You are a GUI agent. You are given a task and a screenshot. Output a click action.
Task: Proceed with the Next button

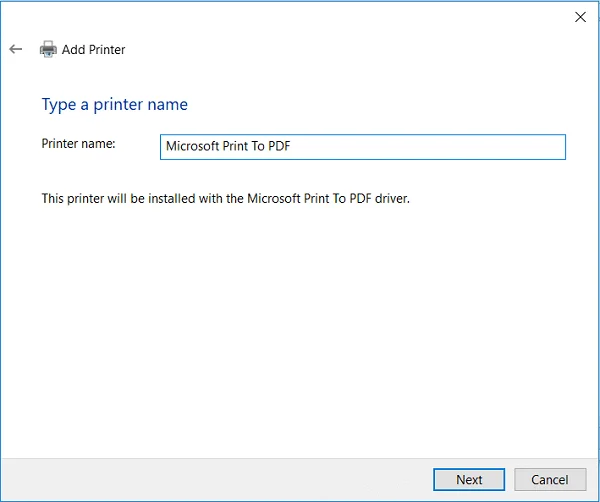click(x=469, y=479)
